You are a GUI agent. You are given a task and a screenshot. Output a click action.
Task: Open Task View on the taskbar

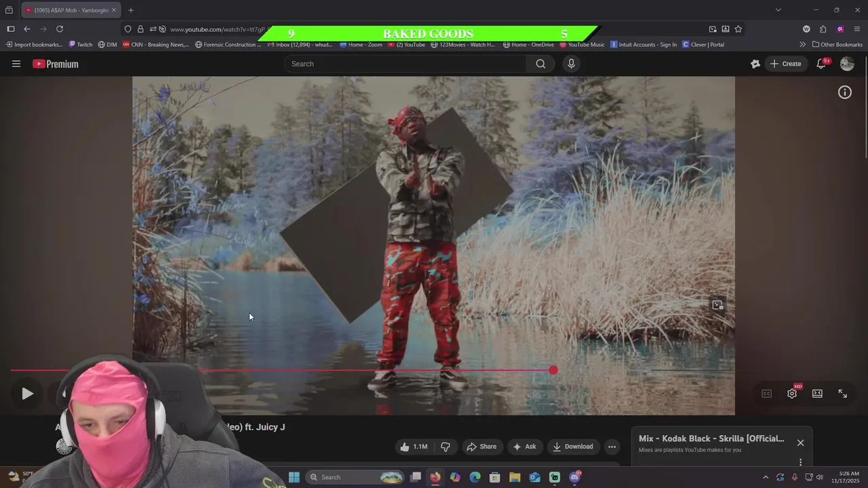coord(416,477)
